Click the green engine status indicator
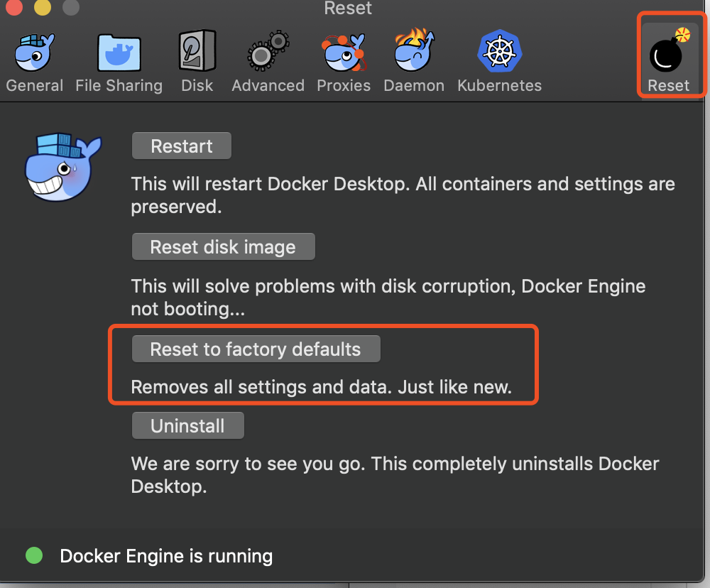 33,555
